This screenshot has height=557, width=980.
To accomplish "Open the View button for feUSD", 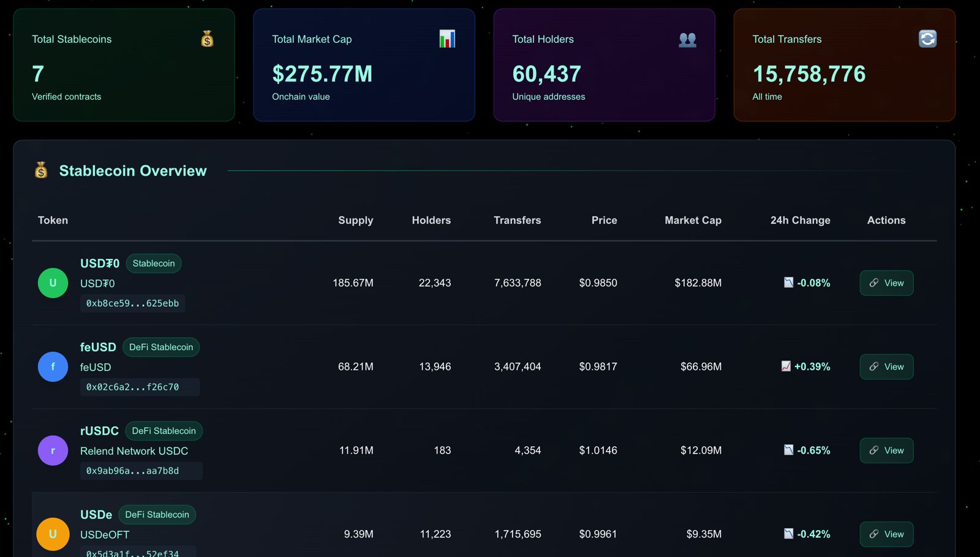I will point(886,367).
